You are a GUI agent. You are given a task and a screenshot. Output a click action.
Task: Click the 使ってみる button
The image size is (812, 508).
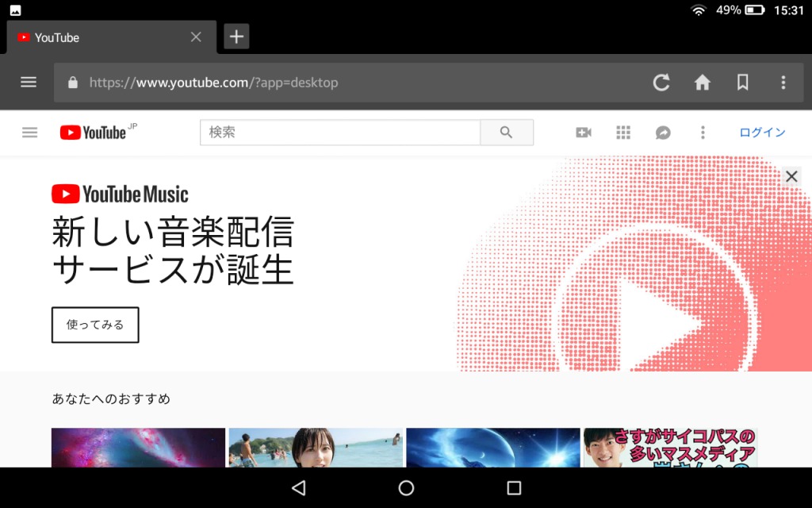coord(95,325)
